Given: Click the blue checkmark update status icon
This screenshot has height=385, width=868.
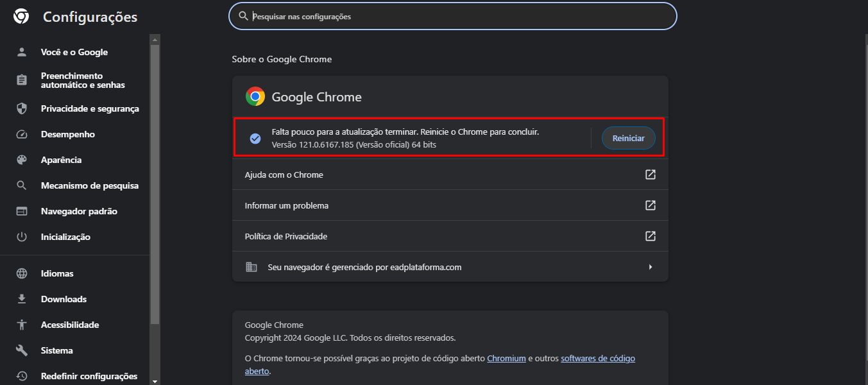Looking at the screenshot, I should tap(255, 139).
